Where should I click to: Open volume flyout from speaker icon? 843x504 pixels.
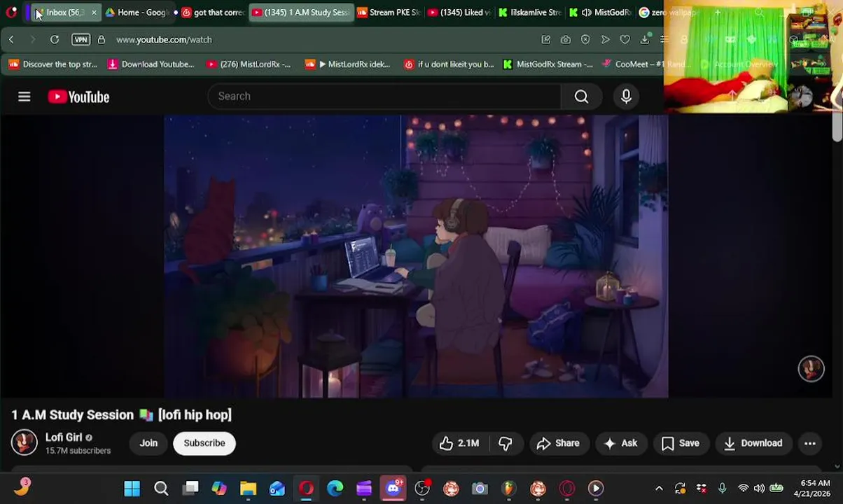(759, 489)
